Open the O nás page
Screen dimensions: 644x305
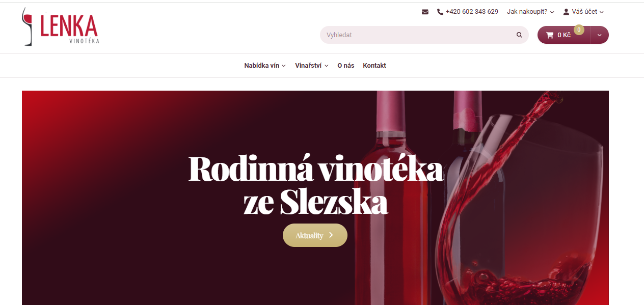point(346,66)
